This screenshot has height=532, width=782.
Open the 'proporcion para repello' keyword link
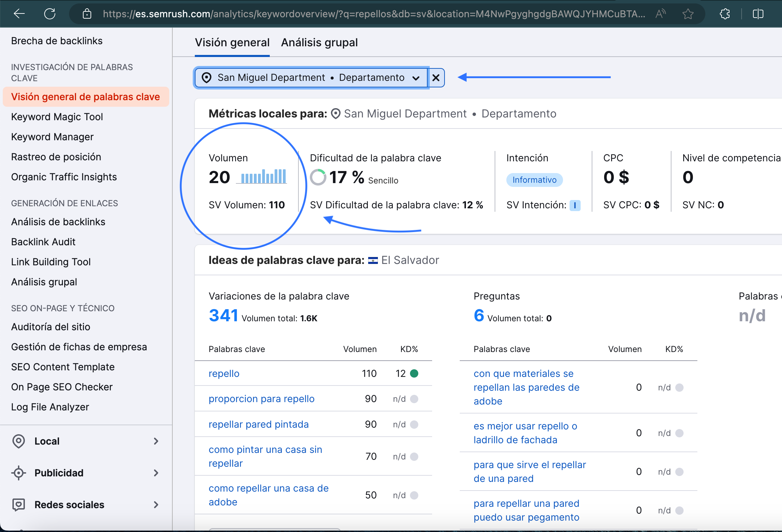(261, 399)
